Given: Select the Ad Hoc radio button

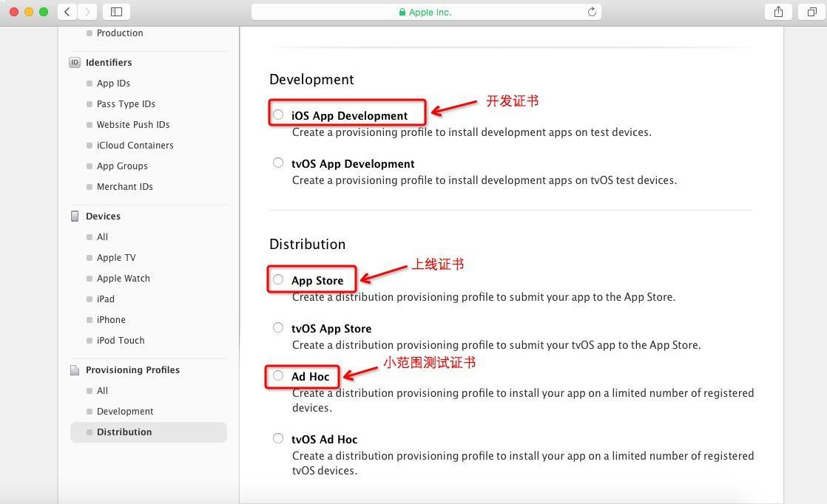Looking at the screenshot, I should (278, 375).
